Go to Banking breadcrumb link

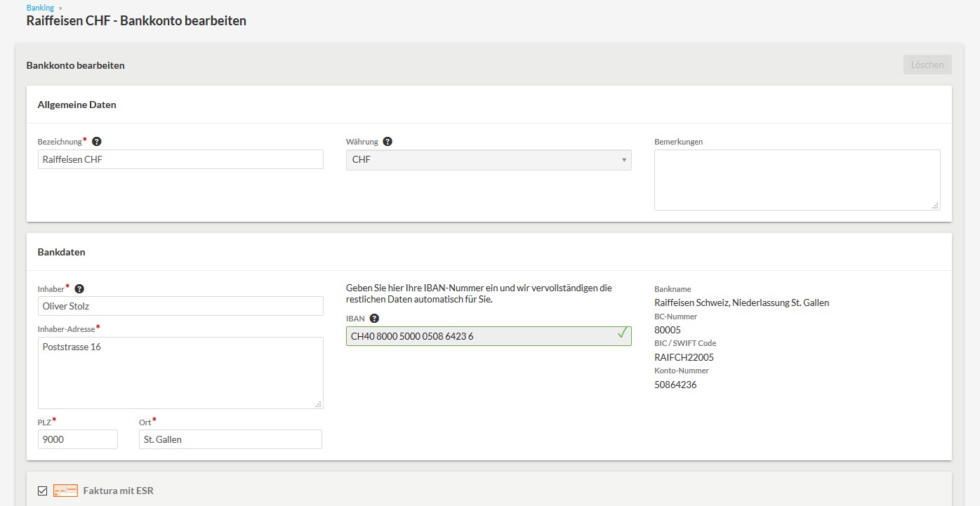40,8
